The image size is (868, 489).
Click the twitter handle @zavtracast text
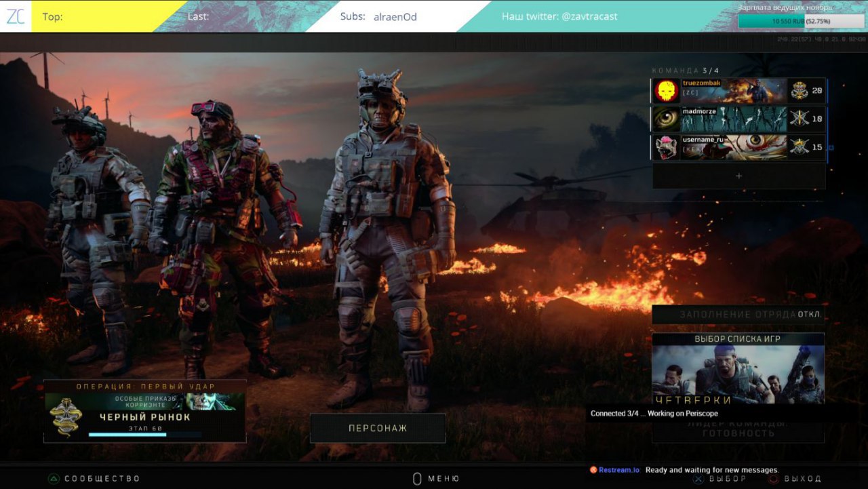coord(589,16)
